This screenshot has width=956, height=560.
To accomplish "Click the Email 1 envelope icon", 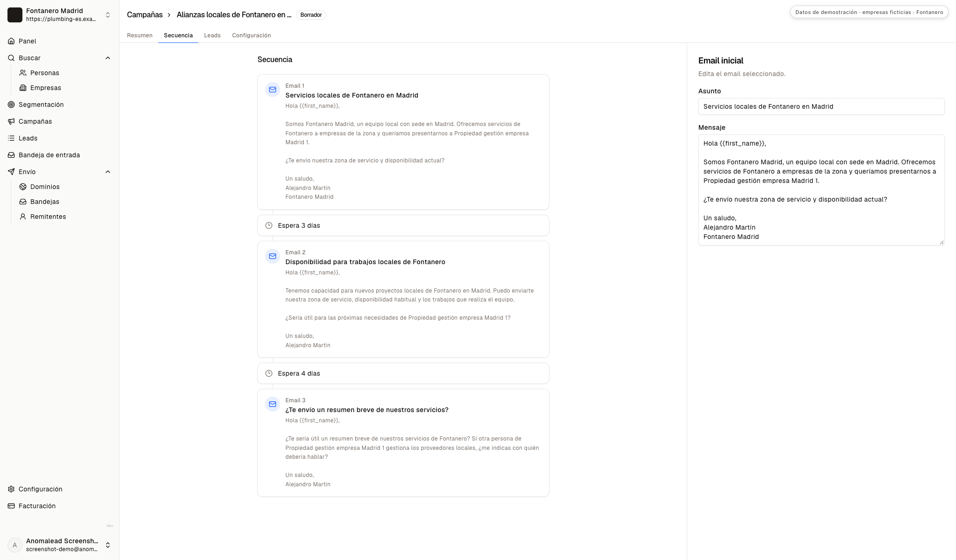I will pyautogui.click(x=273, y=90).
